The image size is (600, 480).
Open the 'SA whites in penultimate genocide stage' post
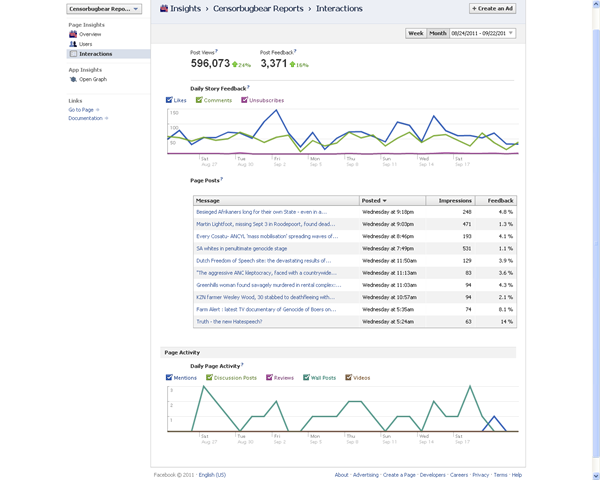(x=241, y=248)
